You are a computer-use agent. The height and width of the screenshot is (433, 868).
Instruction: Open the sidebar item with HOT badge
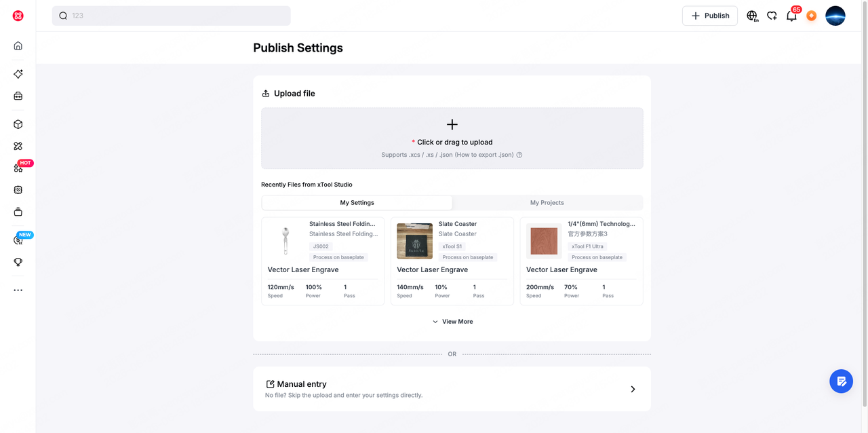pos(18,168)
